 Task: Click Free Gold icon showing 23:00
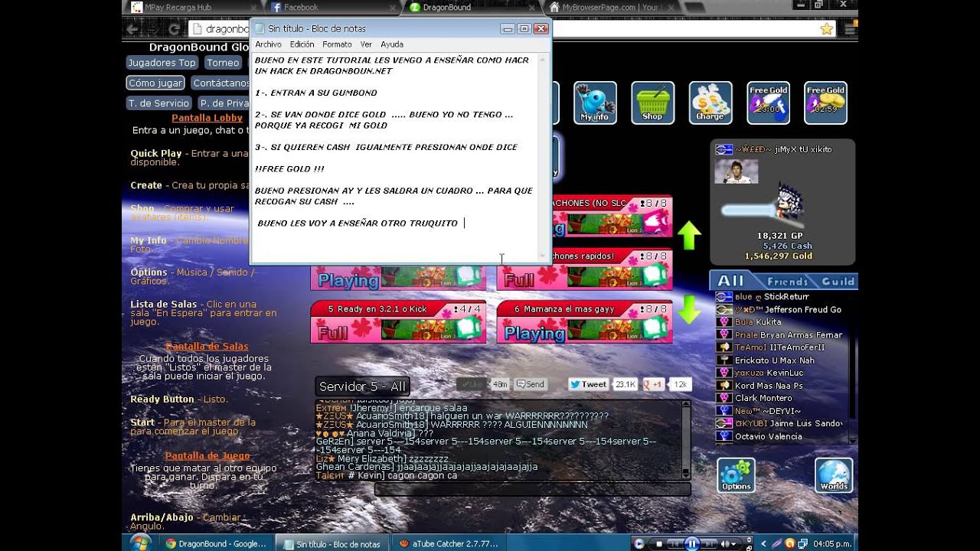[x=768, y=103]
